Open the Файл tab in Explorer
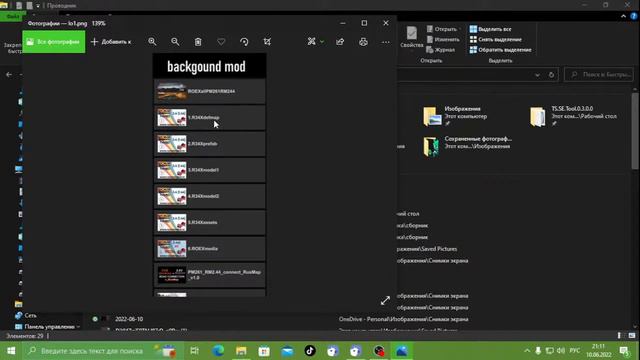 [x=12, y=16]
